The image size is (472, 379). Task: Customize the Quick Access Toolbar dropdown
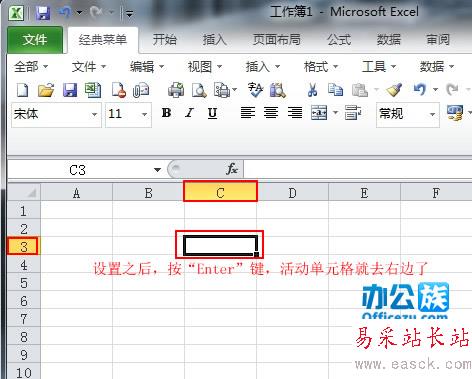129,14
